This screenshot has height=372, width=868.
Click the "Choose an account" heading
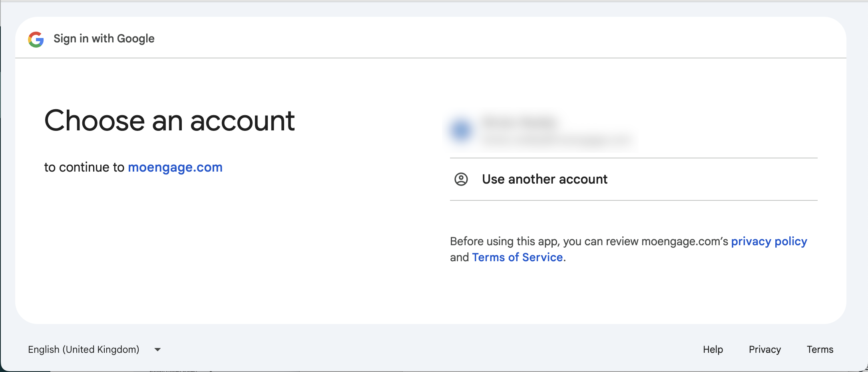169,121
